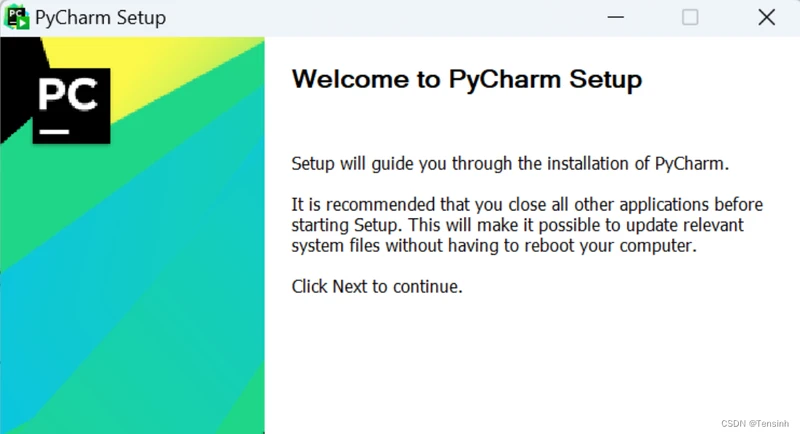Click the large black PC logo square

(71, 106)
